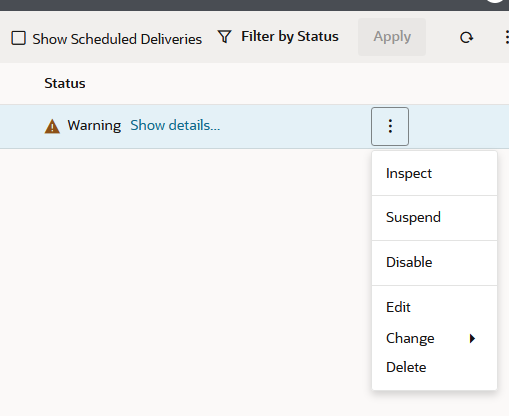Click the Apply button
Viewport: 509px width, 416px height.
pos(392,37)
